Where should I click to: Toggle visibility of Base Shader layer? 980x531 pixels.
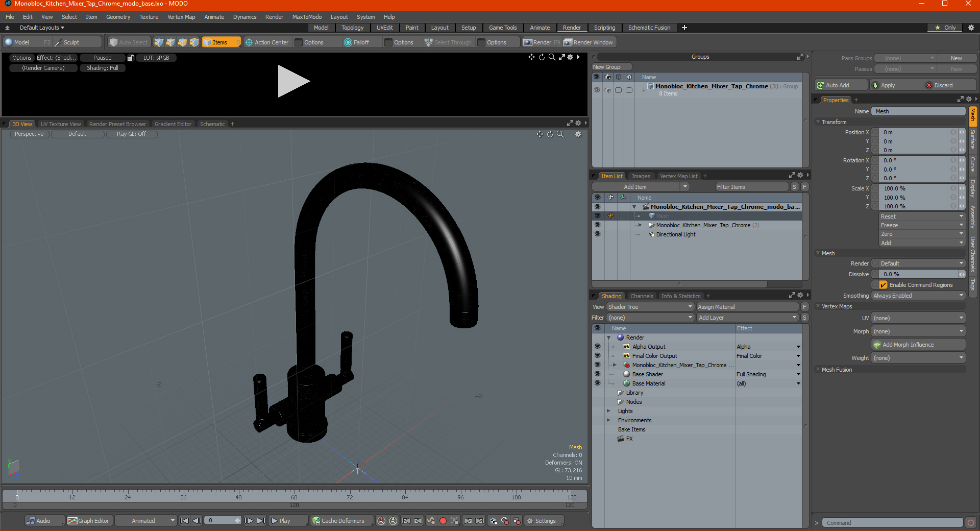click(x=597, y=374)
